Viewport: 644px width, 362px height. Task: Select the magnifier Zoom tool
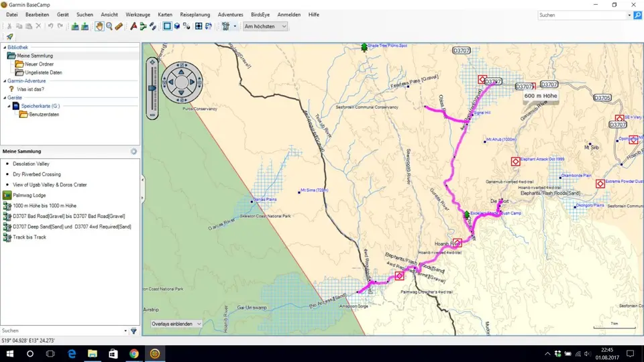click(x=109, y=26)
